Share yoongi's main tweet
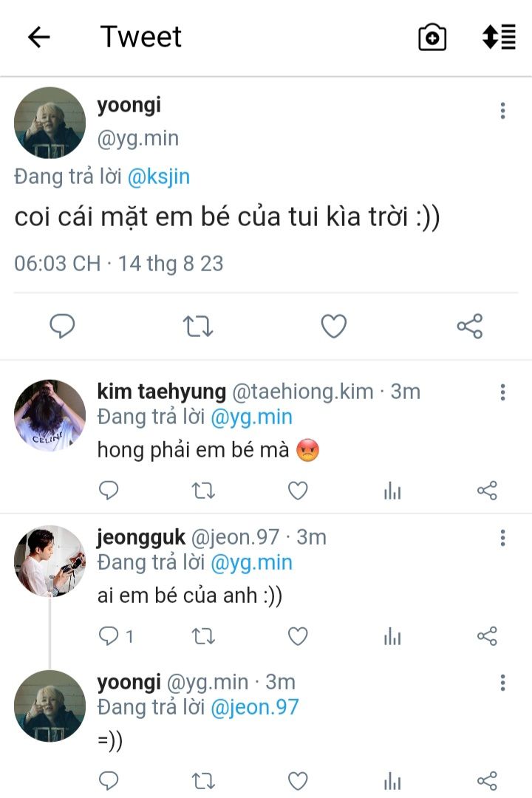Image resolution: width=532 pixels, height=798 pixels. pos(469,326)
